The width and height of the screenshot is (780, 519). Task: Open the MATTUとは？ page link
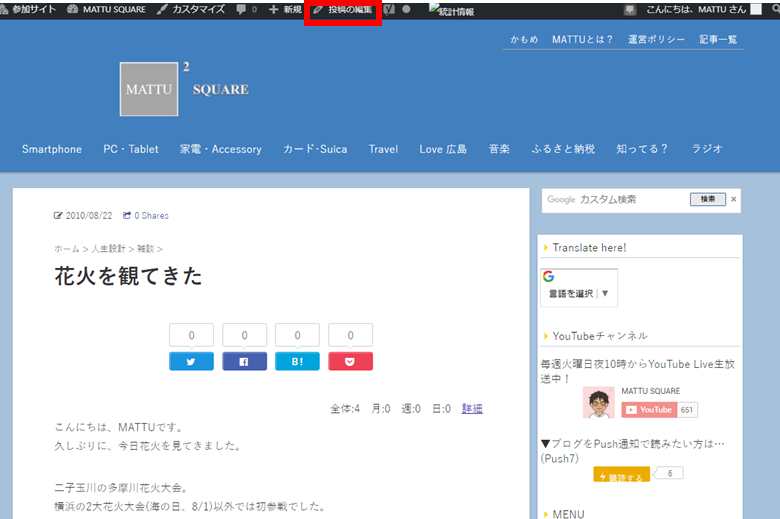tap(582, 39)
